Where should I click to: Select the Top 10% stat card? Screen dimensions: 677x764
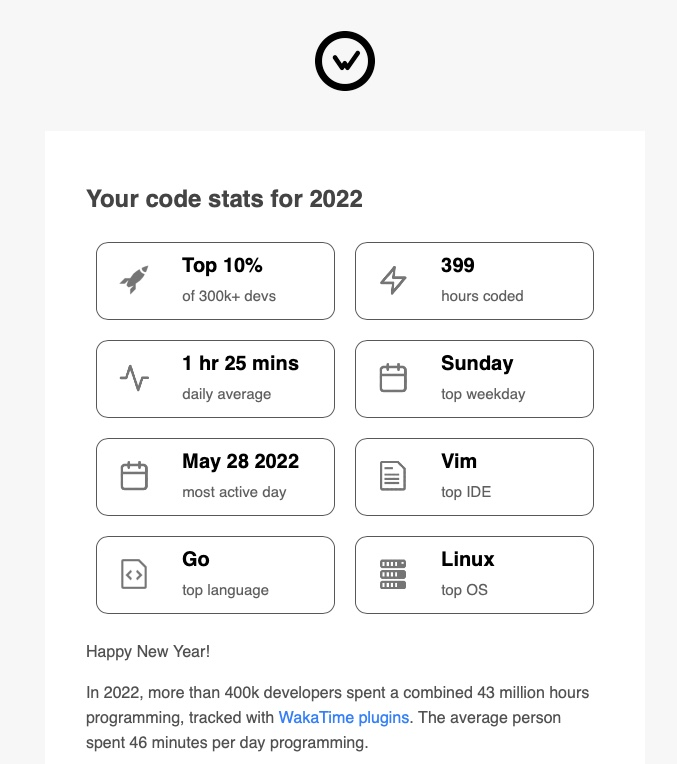[215, 281]
